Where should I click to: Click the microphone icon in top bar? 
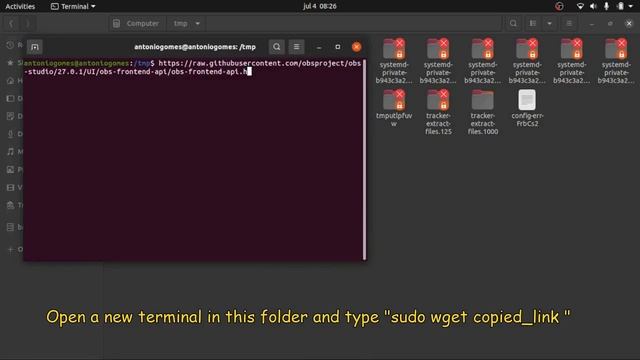point(607,6)
